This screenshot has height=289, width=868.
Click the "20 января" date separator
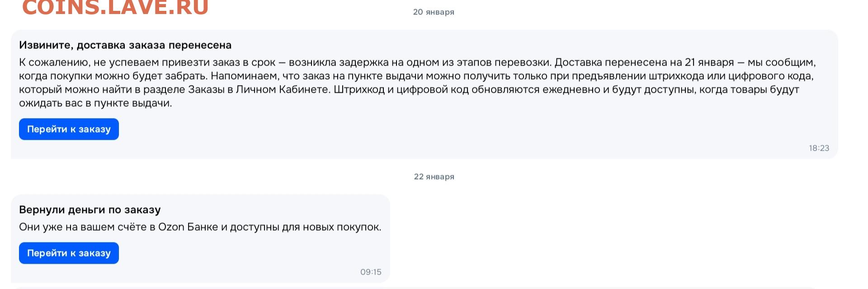click(433, 12)
